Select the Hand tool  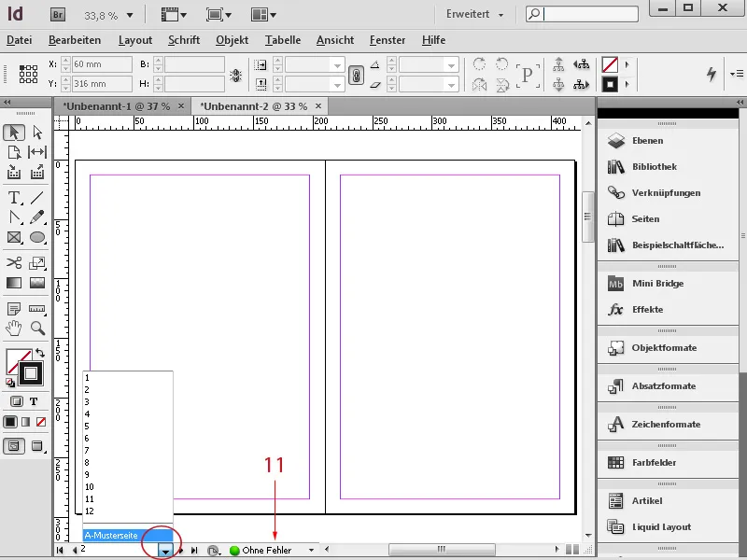pyautogui.click(x=14, y=329)
